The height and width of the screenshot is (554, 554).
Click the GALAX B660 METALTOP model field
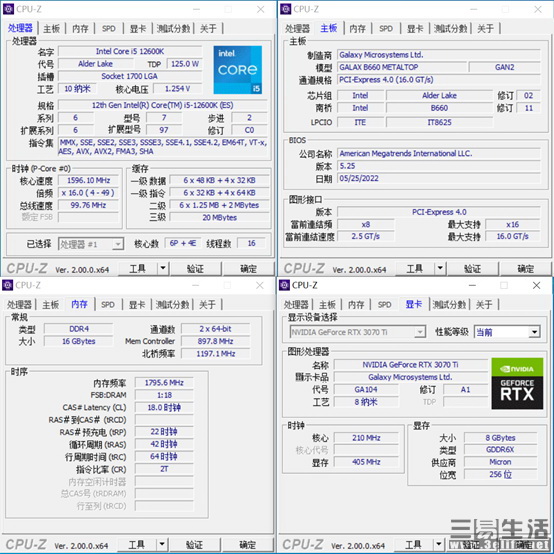402,67
